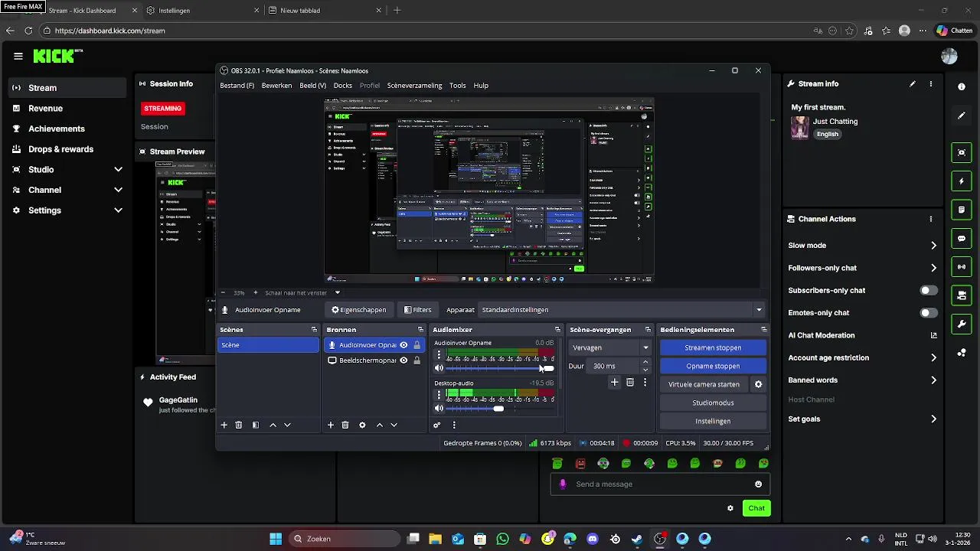Screen dimensions: 980x551
Task: Open Bewerken menu in OBS
Action: (x=276, y=86)
